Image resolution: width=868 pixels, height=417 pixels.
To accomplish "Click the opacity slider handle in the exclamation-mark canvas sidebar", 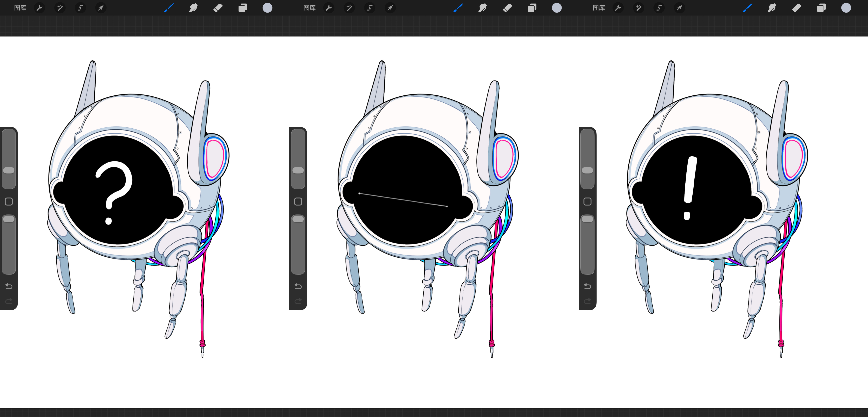I will pyautogui.click(x=588, y=219).
